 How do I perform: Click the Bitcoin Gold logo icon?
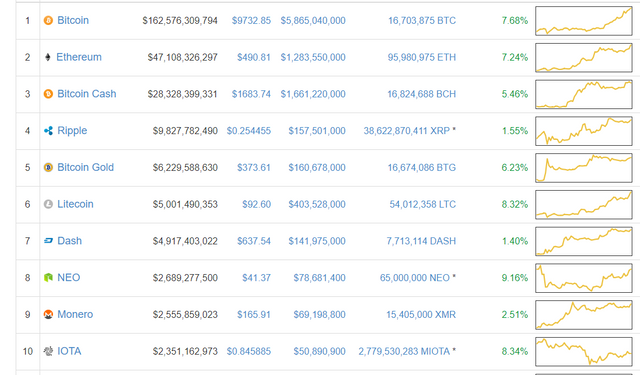pos(48,167)
